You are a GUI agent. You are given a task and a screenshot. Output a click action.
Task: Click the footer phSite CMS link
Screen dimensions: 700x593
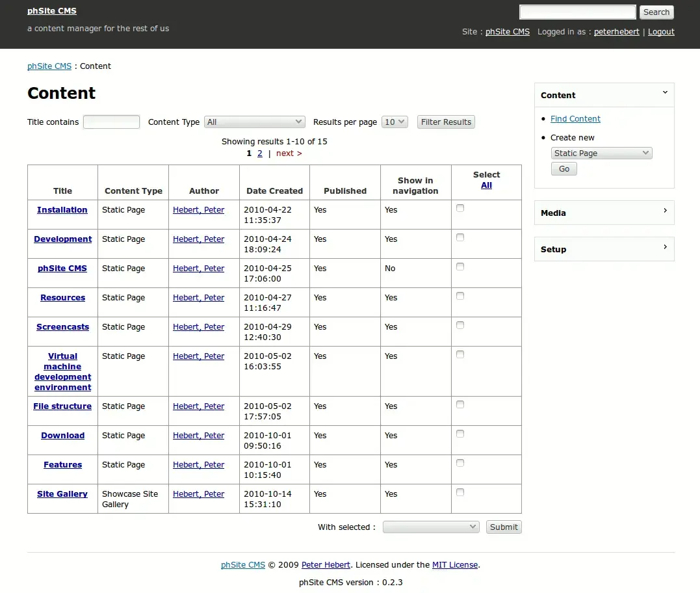(243, 565)
